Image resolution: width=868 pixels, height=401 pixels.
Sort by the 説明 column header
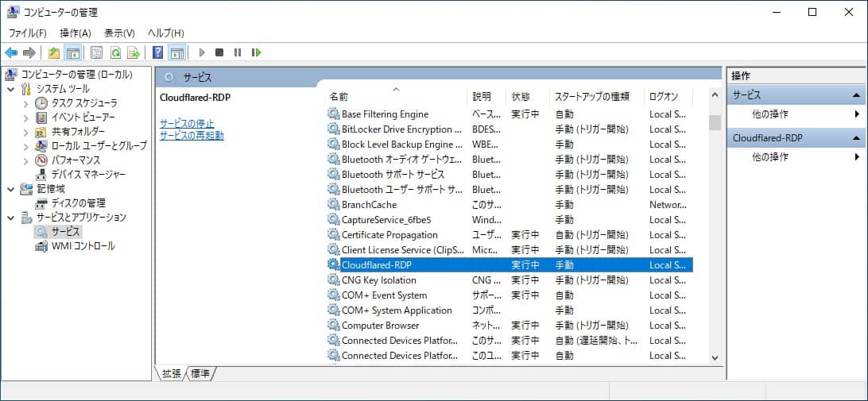487,96
